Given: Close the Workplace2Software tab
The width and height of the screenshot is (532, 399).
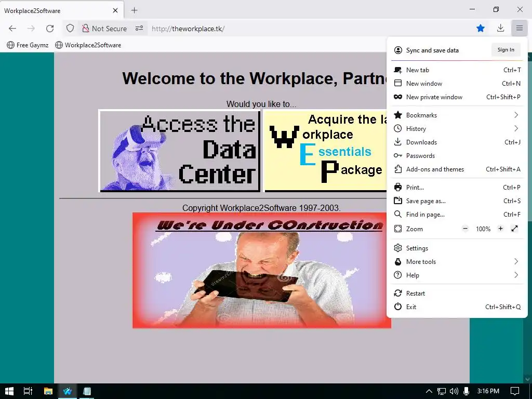Looking at the screenshot, I should (x=115, y=10).
